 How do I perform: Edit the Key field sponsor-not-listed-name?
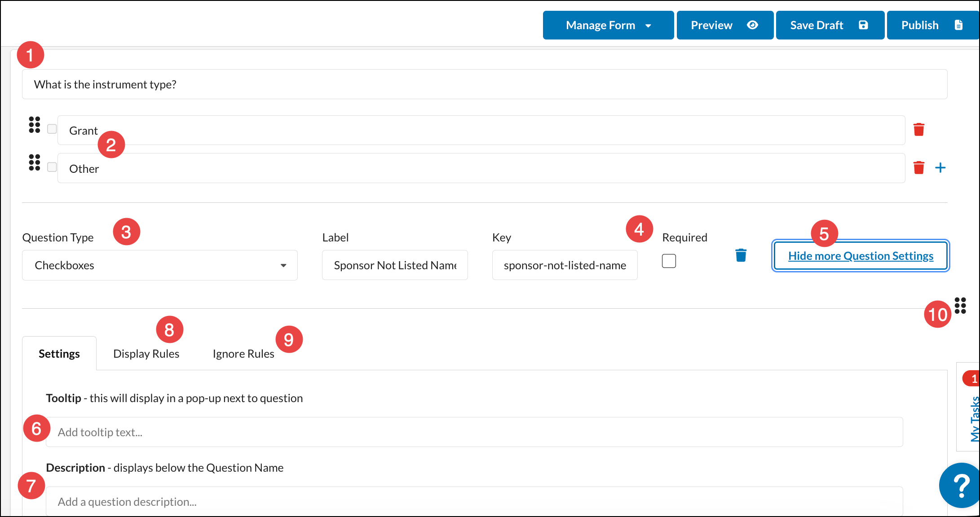click(x=565, y=265)
